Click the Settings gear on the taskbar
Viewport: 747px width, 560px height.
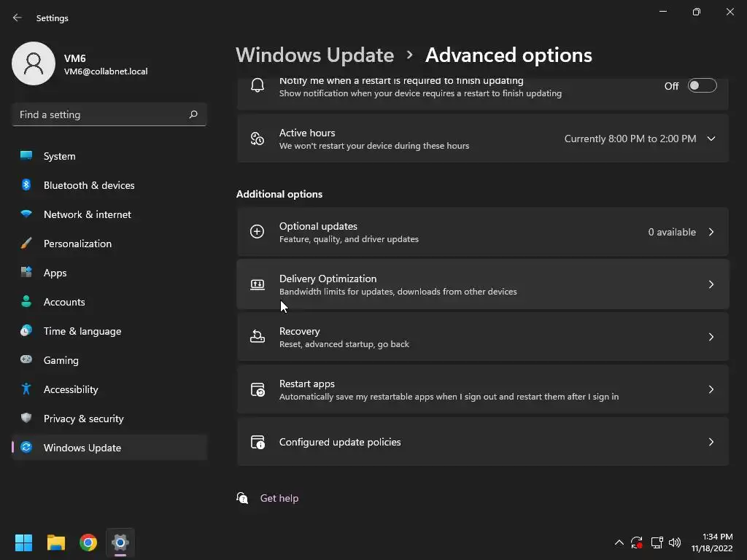(120, 542)
